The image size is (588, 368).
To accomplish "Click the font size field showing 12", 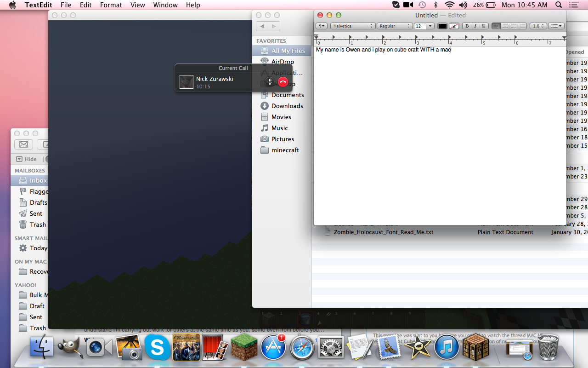I will click(x=420, y=26).
